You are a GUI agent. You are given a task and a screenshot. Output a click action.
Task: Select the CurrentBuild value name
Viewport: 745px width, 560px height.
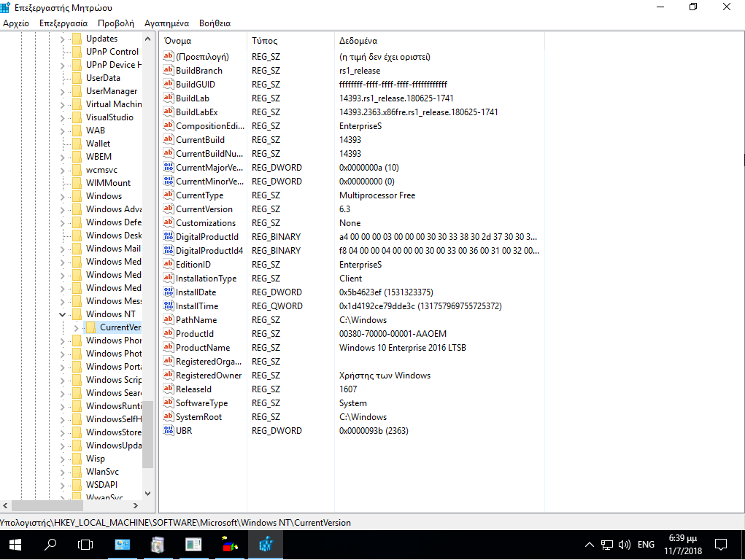(x=200, y=140)
